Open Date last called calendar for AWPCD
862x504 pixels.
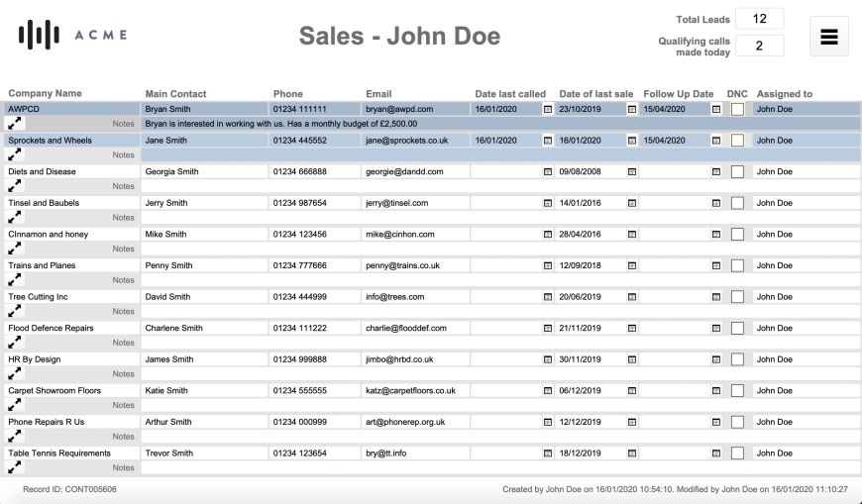point(548,109)
